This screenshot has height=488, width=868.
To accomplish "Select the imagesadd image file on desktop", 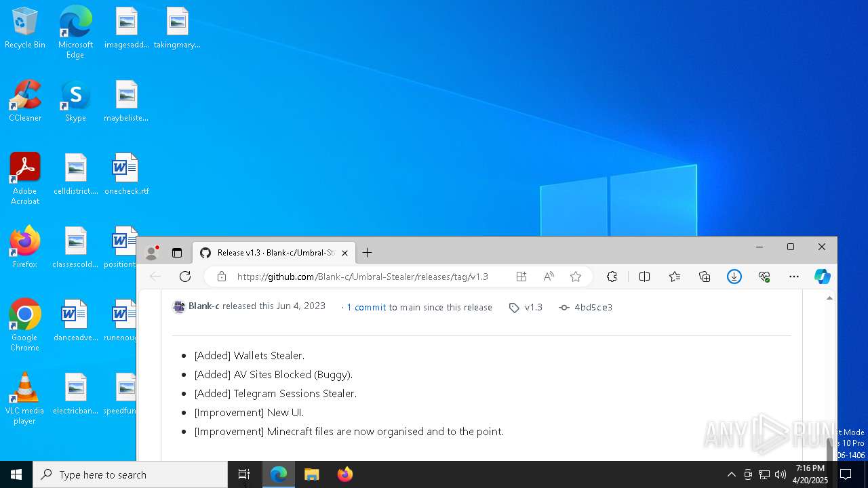I will coord(127,28).
